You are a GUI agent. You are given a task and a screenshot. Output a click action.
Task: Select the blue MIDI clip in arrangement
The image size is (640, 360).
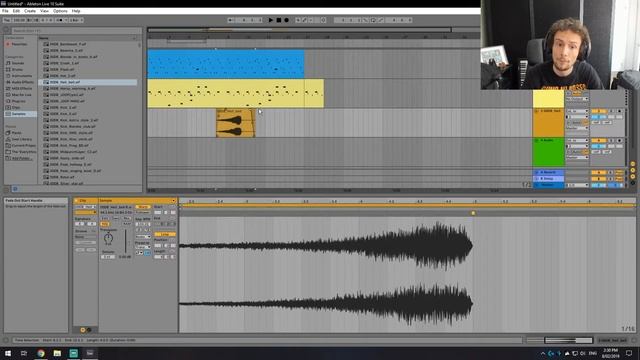pyautogui.click(x=226, y=64)
